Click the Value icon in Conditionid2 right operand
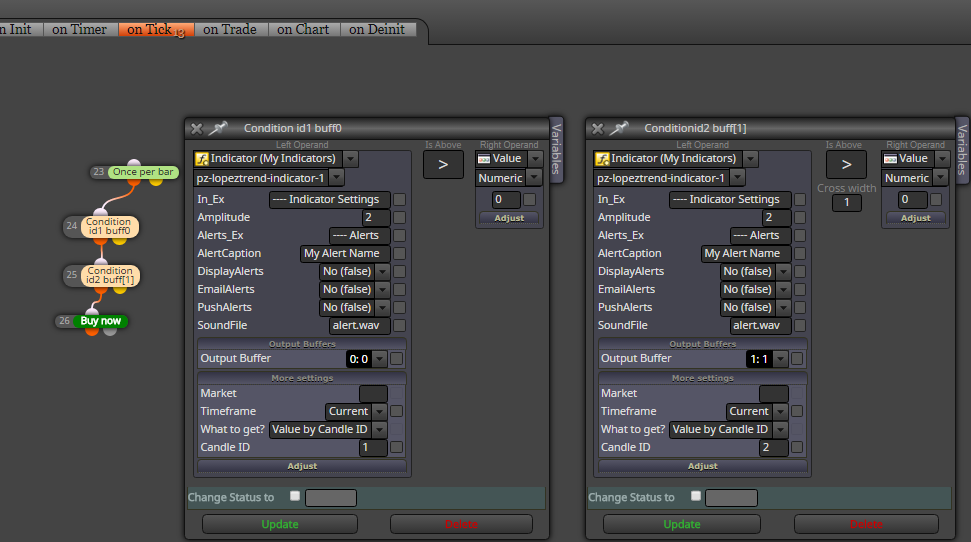Viewport: 971px width, 542px height. pyautogui.click(x=890, y=159)
